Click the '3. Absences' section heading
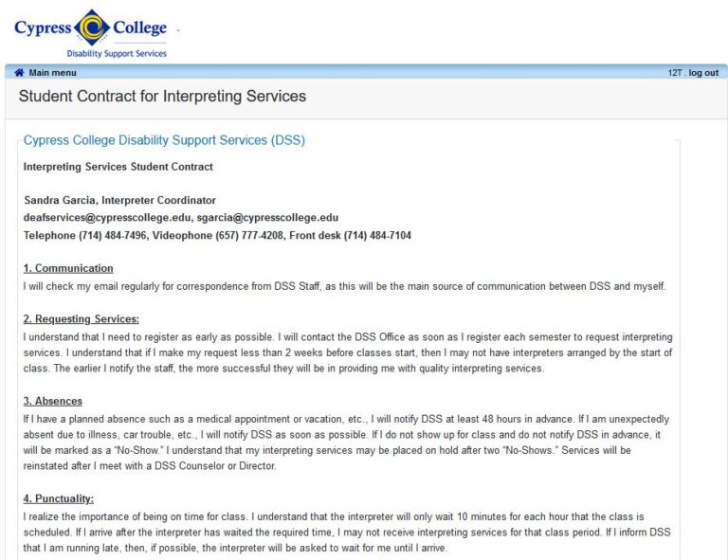728x560 pixels. 53,401
